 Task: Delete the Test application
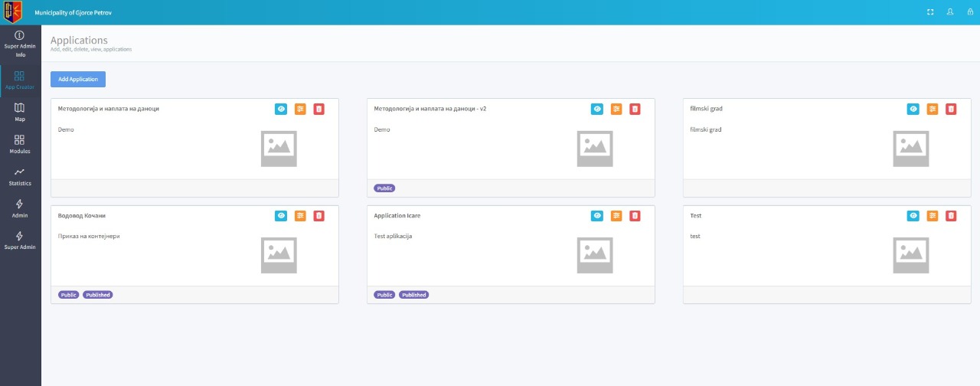951,215
